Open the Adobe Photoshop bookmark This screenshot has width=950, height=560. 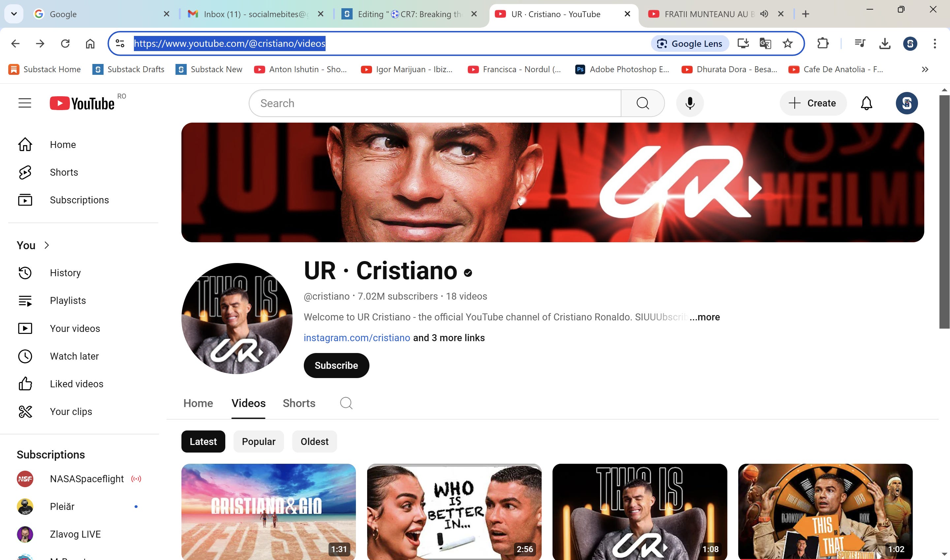point(622,70)
